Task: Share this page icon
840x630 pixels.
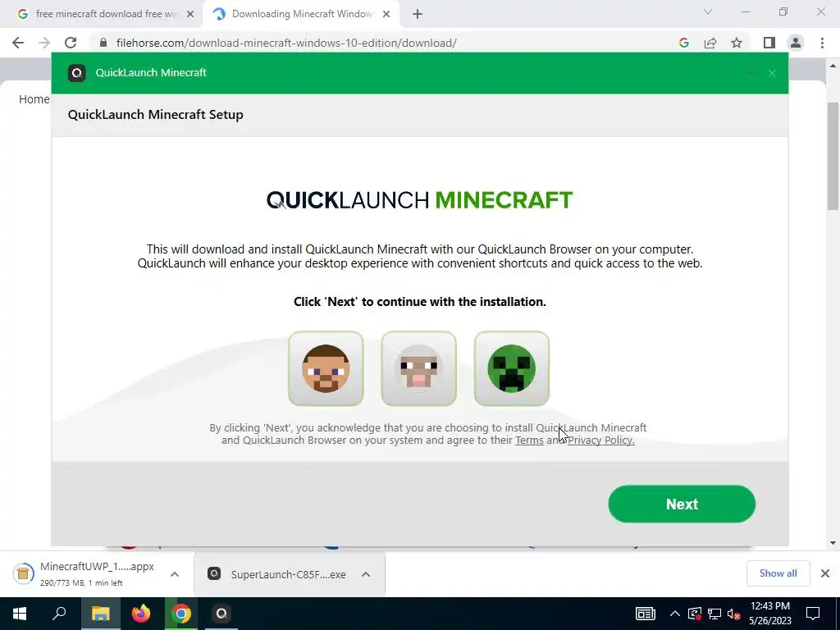Action: (710, 43)
